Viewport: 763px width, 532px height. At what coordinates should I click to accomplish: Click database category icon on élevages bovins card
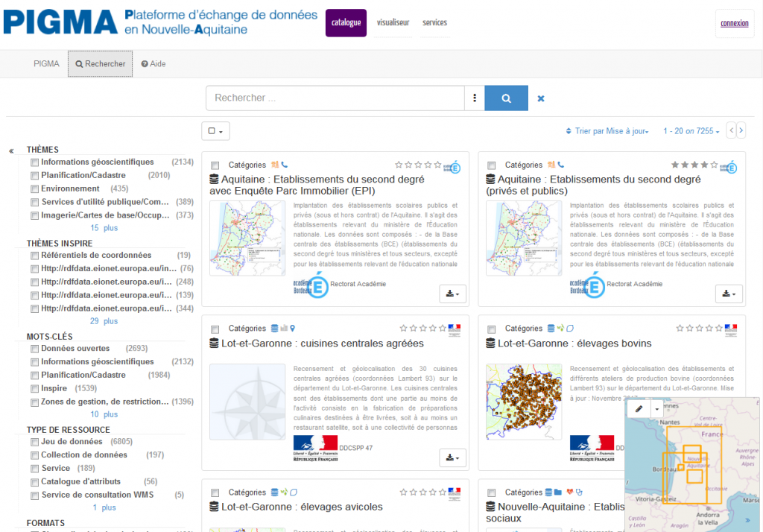click(551, 329)
